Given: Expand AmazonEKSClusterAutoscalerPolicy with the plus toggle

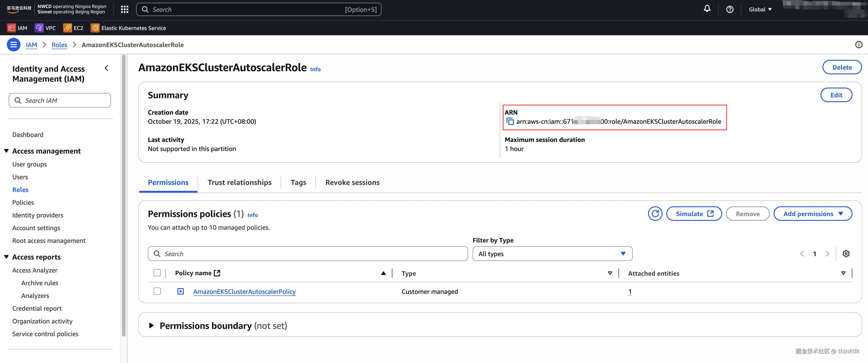Looking at the screenshot, I should coord(181,291).
